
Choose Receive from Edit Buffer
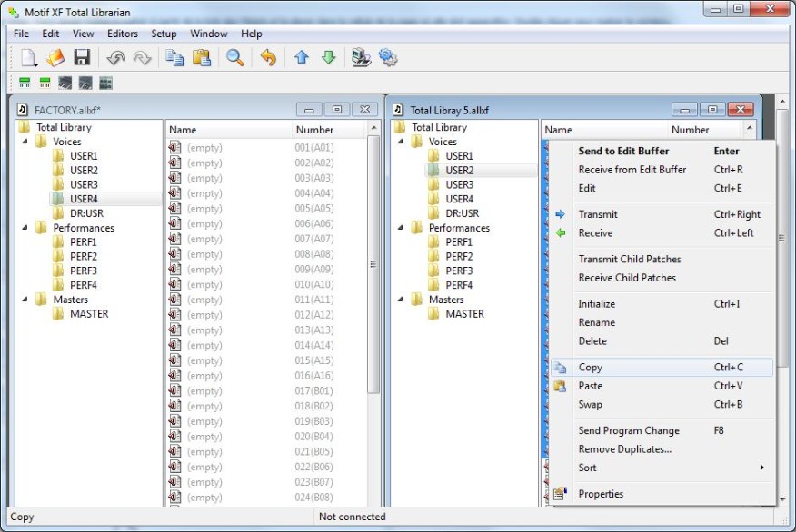(x=662, y=170)
